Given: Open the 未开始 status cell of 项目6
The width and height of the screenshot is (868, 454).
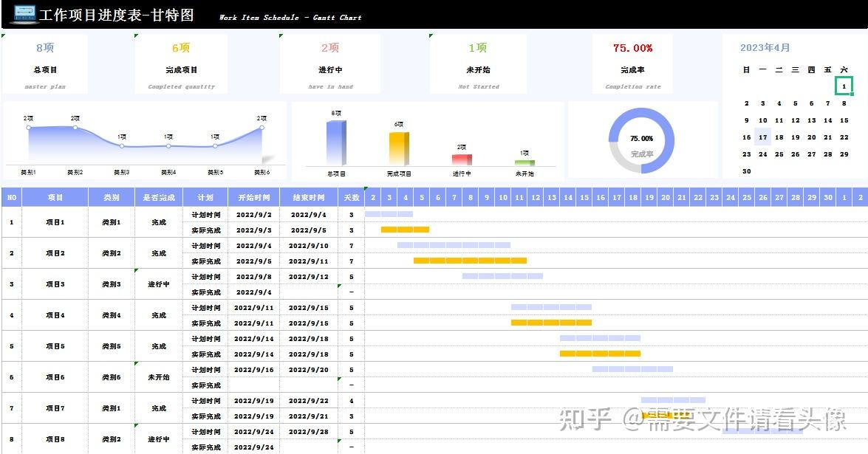Looking at the screenshot, I should 159,377.
